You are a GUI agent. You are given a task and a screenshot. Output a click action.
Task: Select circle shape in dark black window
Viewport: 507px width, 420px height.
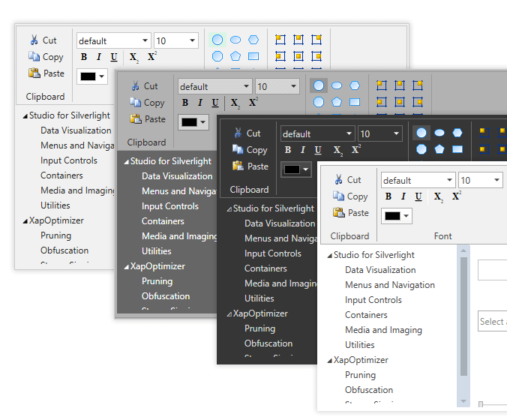[x=421, y=133]
